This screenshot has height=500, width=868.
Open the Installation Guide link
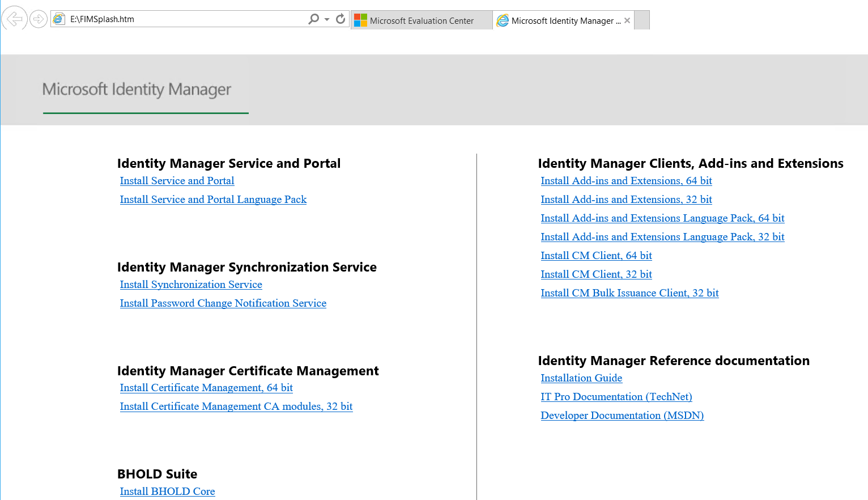tap(581, 378)
